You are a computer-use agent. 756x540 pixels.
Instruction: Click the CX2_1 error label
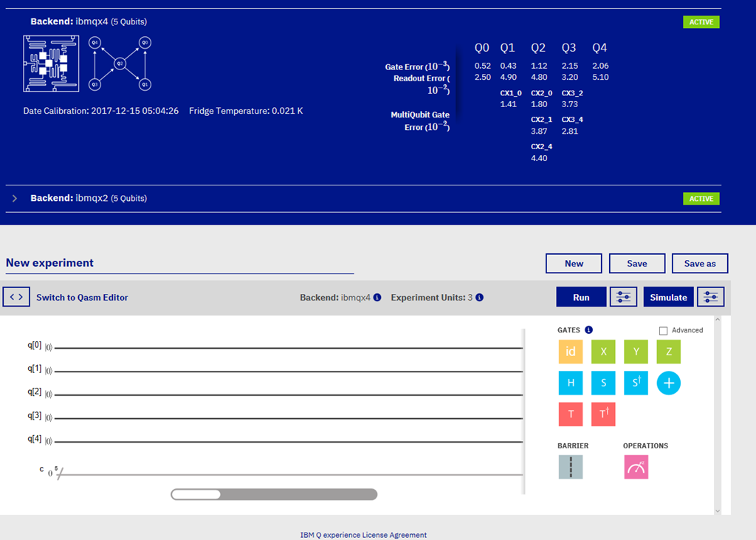541,120
